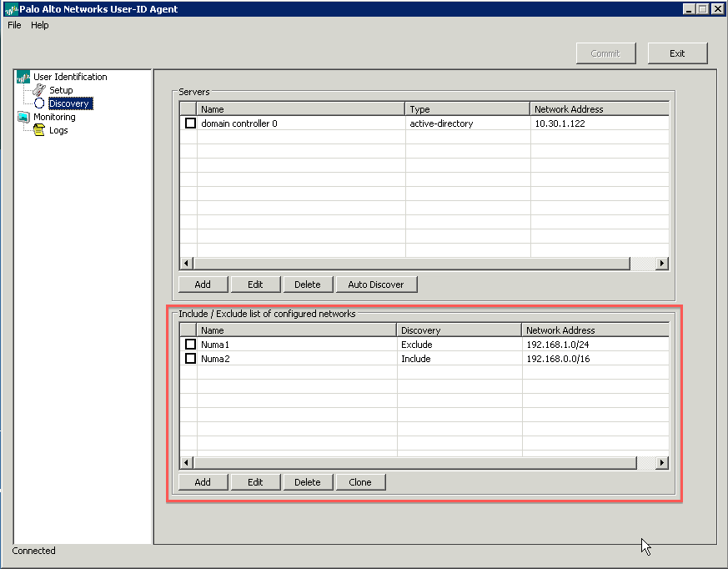
Task: Click the Servers scrollbar right arrow
Action: [662, 263]
